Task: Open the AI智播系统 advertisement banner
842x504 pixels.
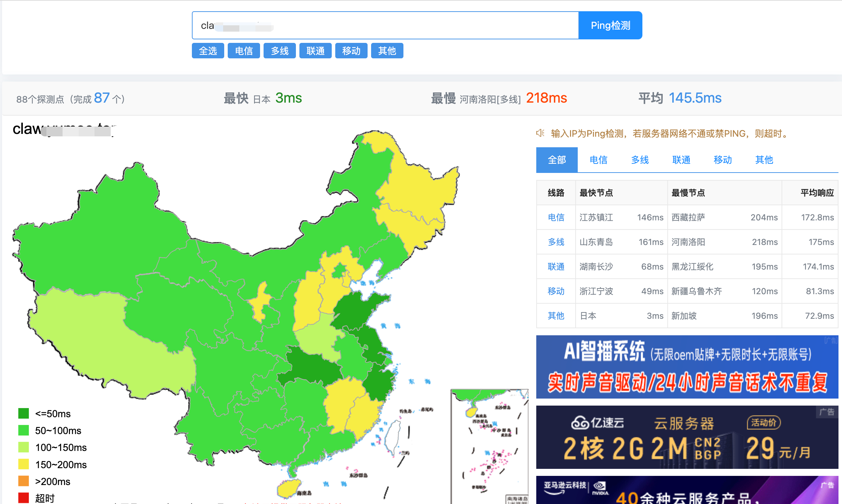Action: [x=687, y=367]
